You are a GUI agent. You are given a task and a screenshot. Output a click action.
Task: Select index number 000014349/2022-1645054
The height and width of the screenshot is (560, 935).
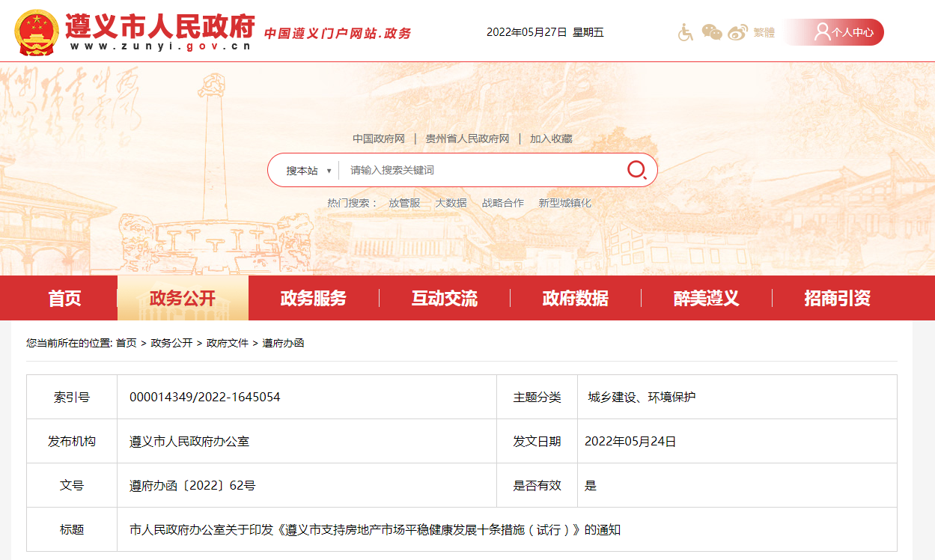point(205,397)
